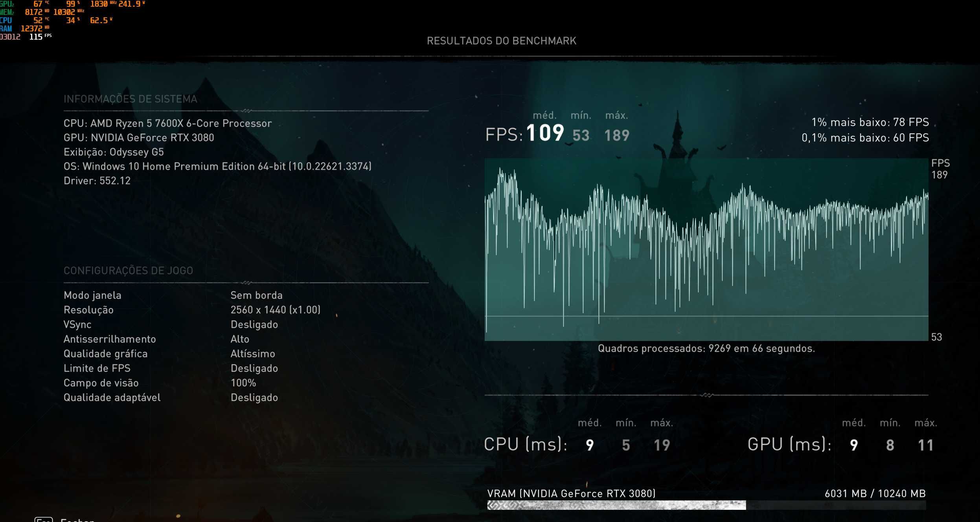980x522 pixels.
Task: Click the 'Resolução' setting label
Action: pos(88,310)
